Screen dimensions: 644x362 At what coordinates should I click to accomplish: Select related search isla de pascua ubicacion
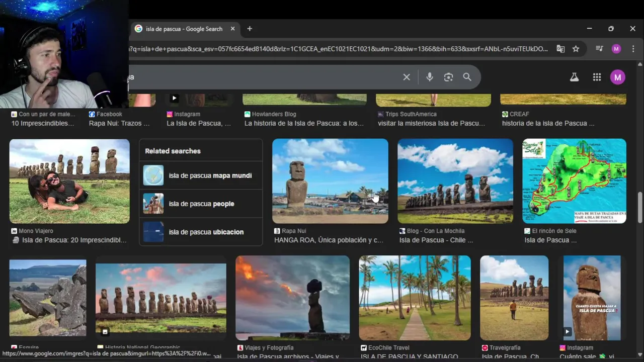pyautogui.click(x=201, y=232)
